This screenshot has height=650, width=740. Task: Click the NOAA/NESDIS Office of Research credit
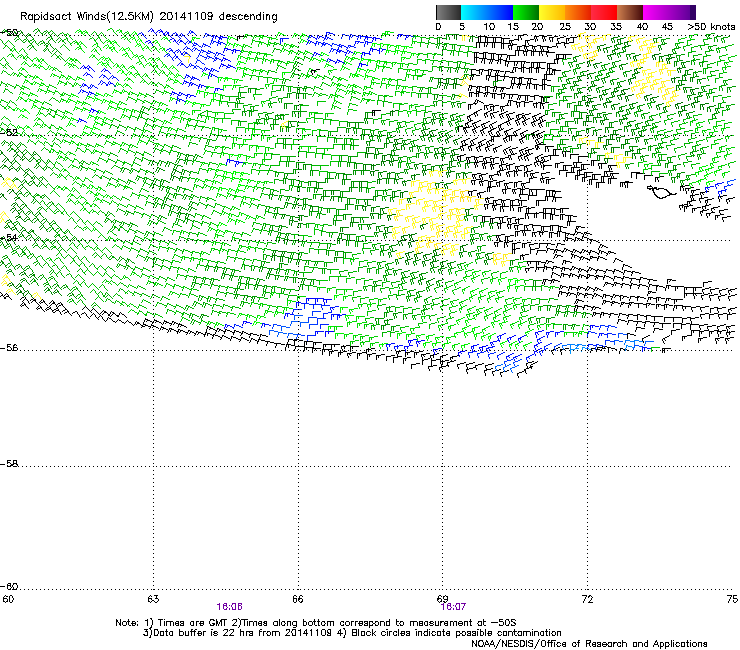589,644
